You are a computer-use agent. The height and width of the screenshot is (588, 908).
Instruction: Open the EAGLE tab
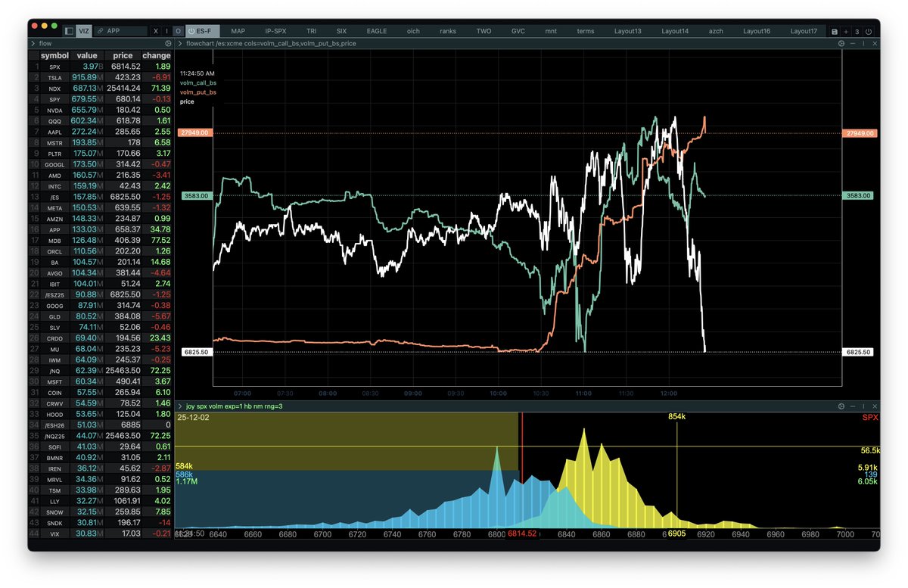pos(376,31)
